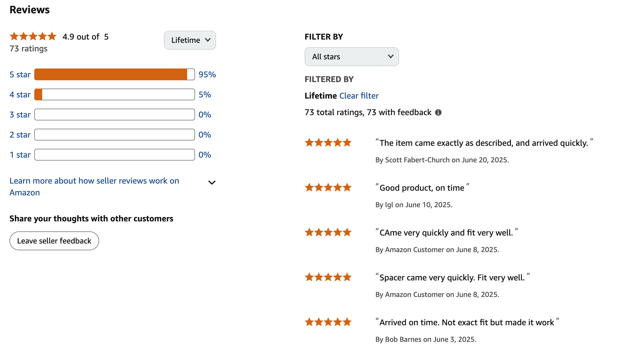Expand the chevron next to the seller reviews link
The image size is (644, 353).
[x=212, y=183]
